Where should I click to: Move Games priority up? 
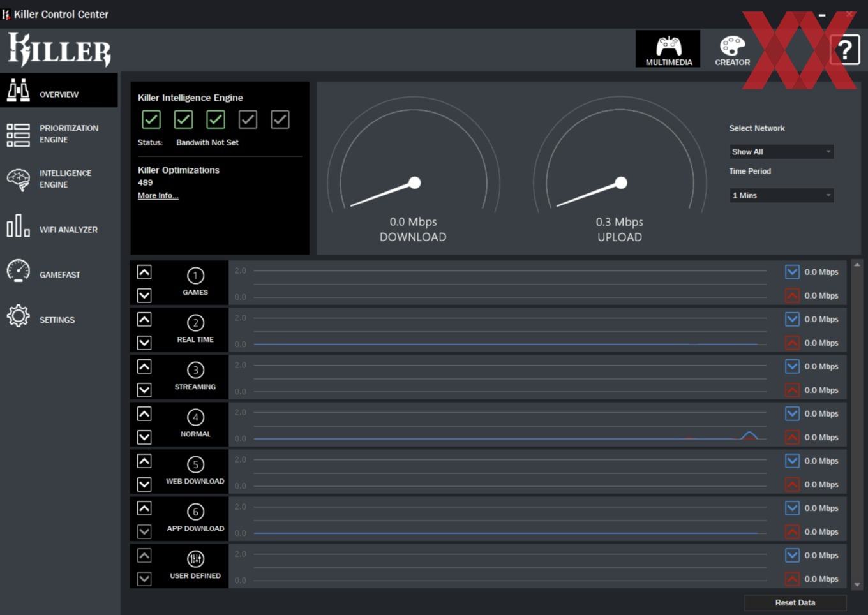144,272
